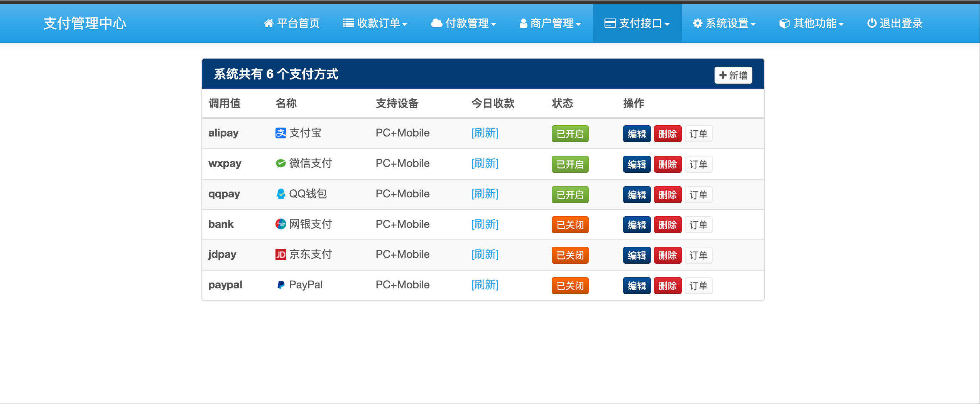Image resolution: width=980 pixels, height=404 pixels.
Task: Click the Alipay logo icon
Action: coord(280,133)
